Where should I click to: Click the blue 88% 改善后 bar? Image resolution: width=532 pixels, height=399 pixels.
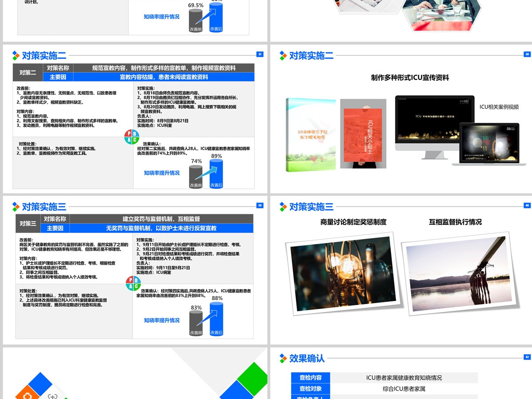tap(216, 319)
